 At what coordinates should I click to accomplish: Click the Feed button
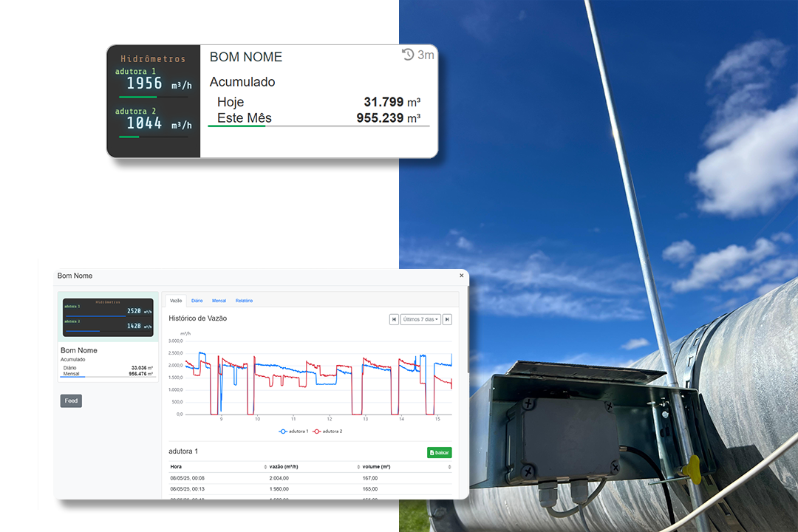[71, 400]
